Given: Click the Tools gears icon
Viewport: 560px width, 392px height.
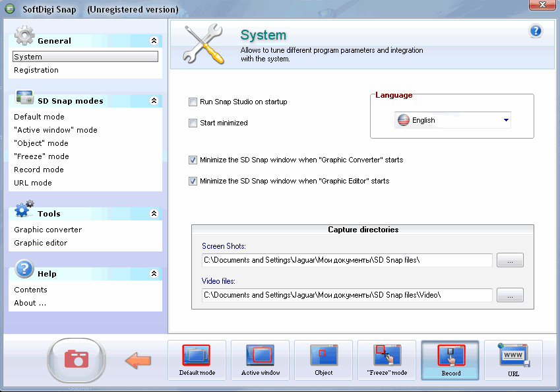Looking at the screenshot, I should tap(24, 209).
